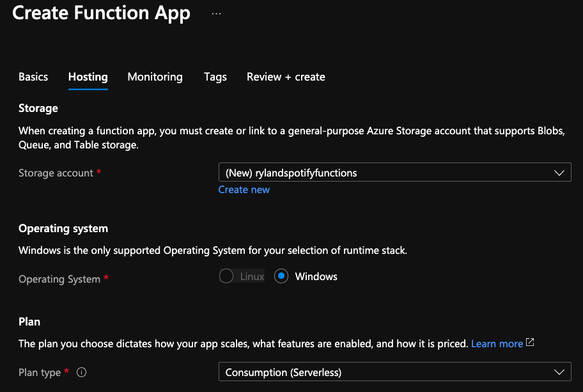Open the rylandspotifyfunctions storage account dropdown

(x=395, y=172)
